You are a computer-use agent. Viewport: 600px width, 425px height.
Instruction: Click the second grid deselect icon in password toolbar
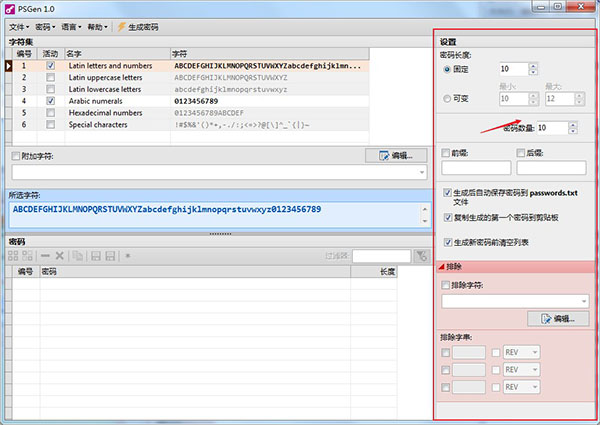click(x=28, y=256)
